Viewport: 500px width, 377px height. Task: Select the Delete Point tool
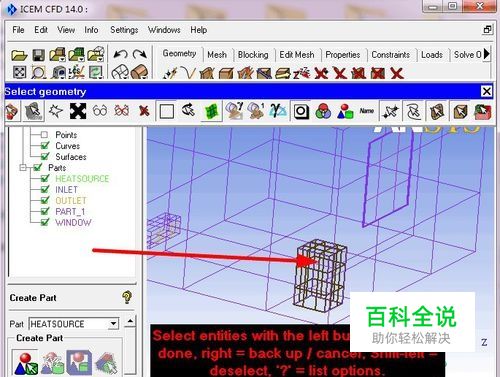click(x=321, y=73)
